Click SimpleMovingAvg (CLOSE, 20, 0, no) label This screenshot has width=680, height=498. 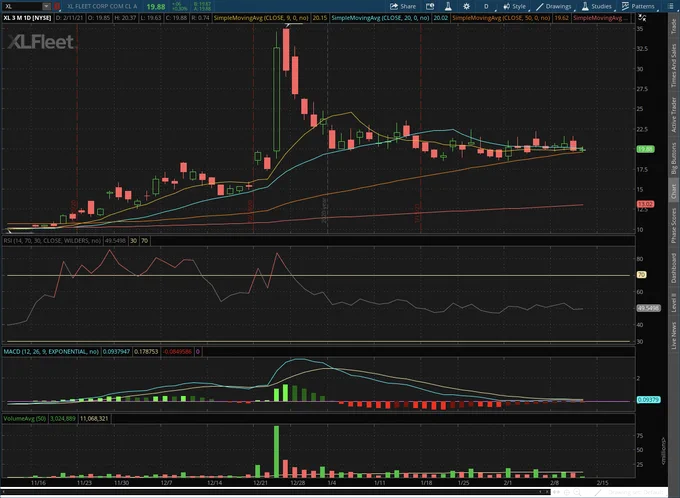click(380, 18)
